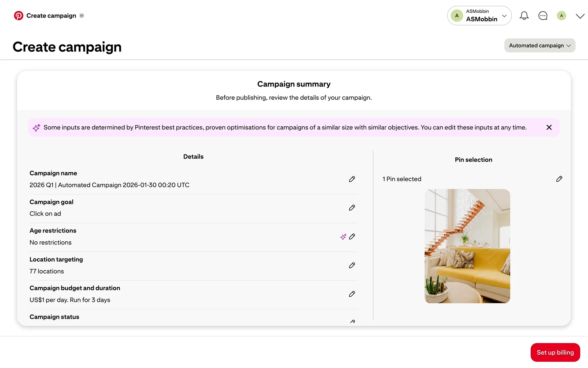This screenshot has height=368, width=588.
Task: Dismiss the best practices info banner
Action: coord(549,127)
